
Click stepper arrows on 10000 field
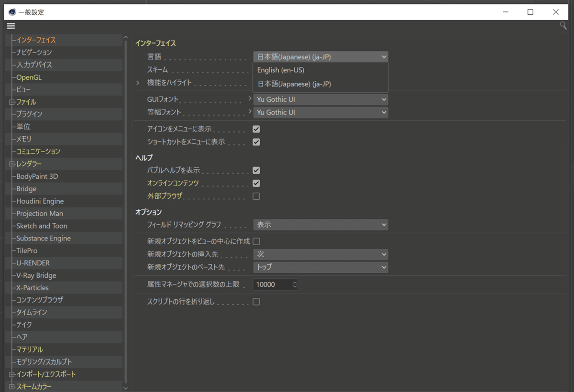click(295, 284)
